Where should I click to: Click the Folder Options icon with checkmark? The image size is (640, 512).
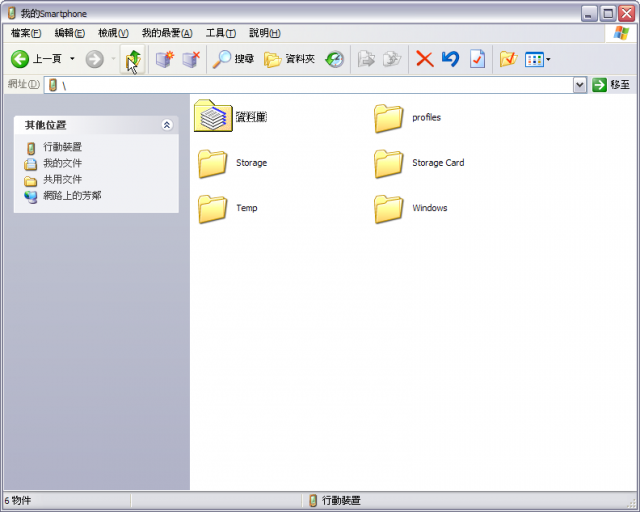pyautogui.click(x=508, y=60)
